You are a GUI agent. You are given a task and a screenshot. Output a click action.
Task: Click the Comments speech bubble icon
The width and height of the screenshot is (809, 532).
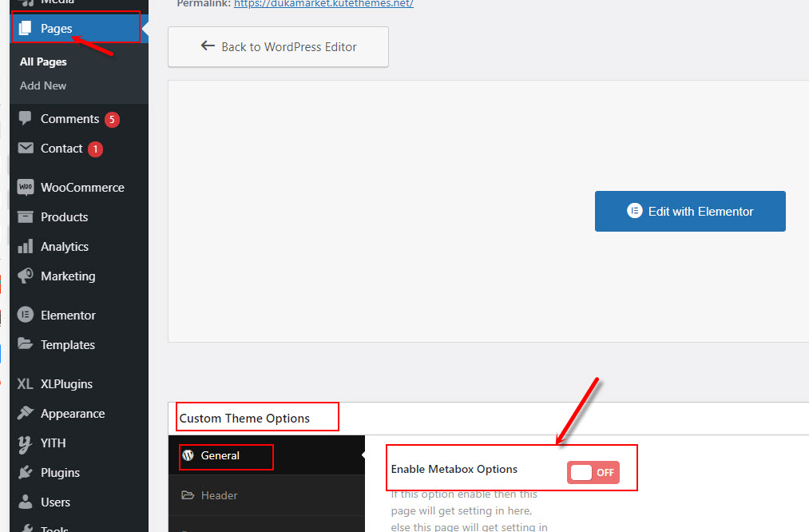pyautogui.click(x=25, y=118)
